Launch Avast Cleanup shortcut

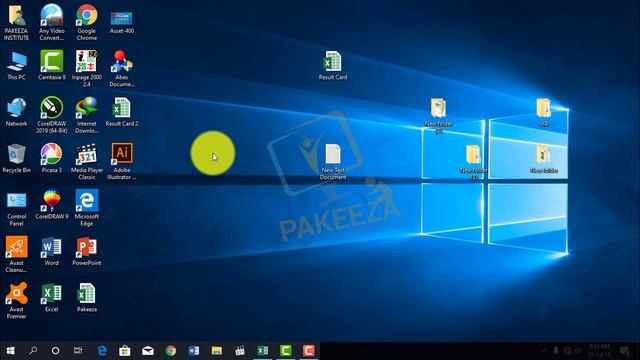pos(16,254)
